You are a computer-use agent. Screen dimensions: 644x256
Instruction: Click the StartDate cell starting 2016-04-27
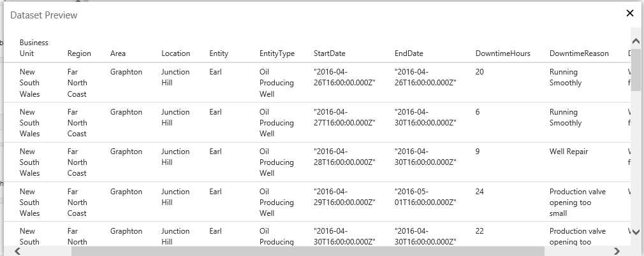344,117
